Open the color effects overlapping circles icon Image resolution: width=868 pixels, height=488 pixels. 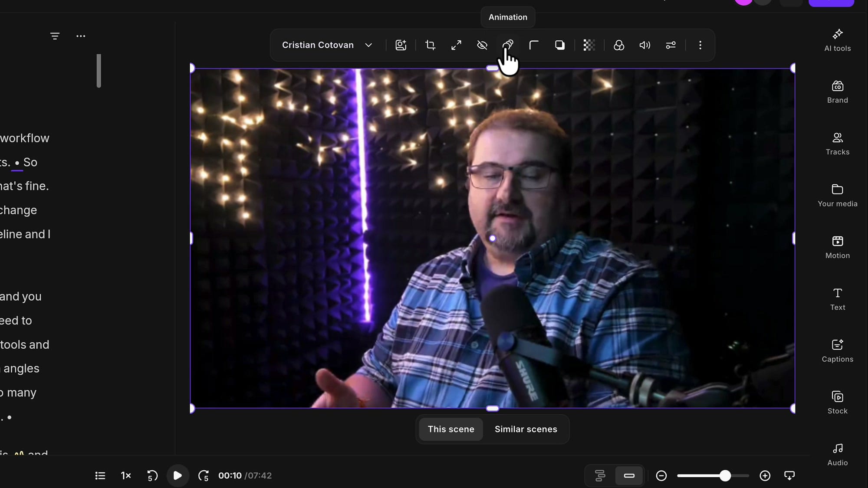click(x=619, y=45)
